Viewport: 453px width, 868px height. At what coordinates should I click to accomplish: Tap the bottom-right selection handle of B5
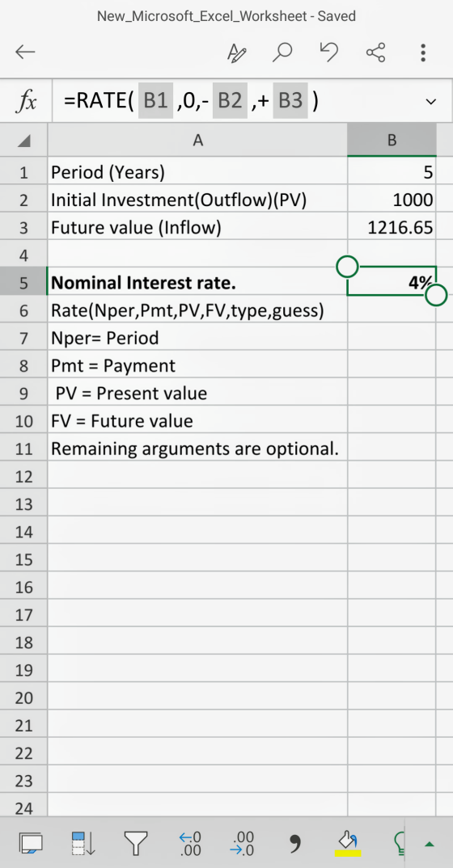pos(436,295)
